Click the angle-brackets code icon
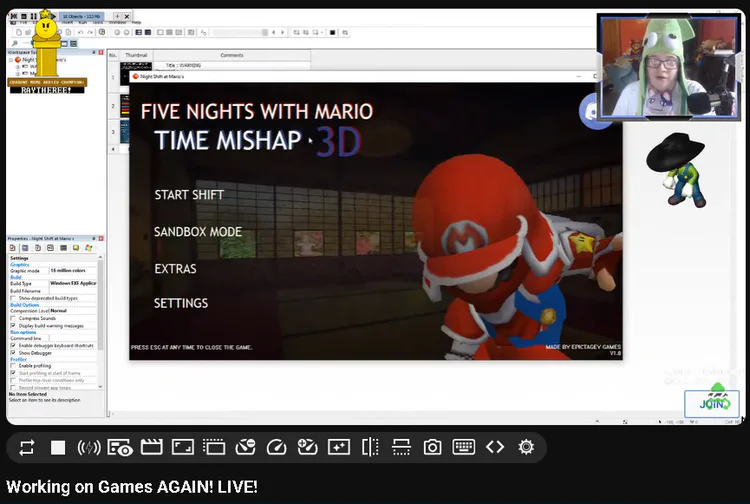Image resolution: width=750 pixels, height=504 pixels. pyautogui.click(x=495, y=448)
